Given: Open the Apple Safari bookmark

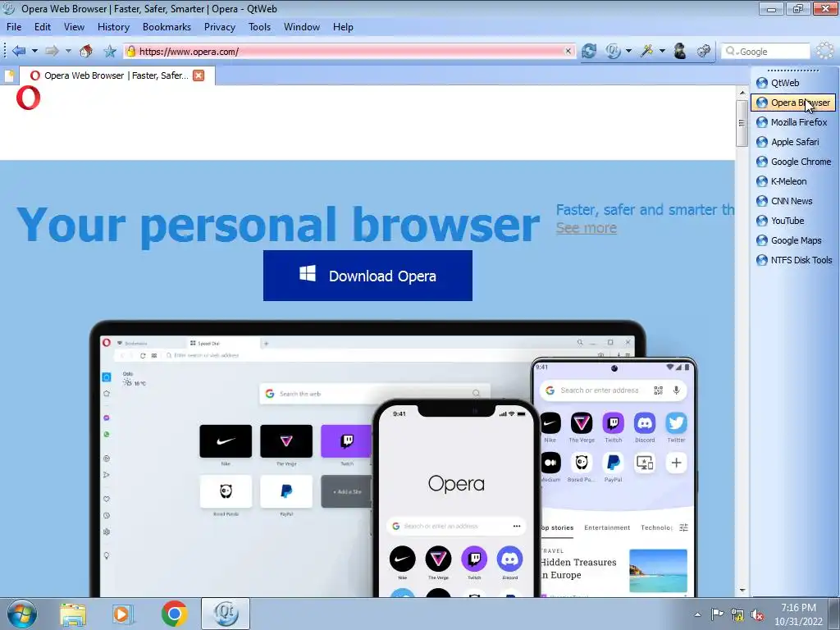Looking at the screenshot, I should pos(793,142).
